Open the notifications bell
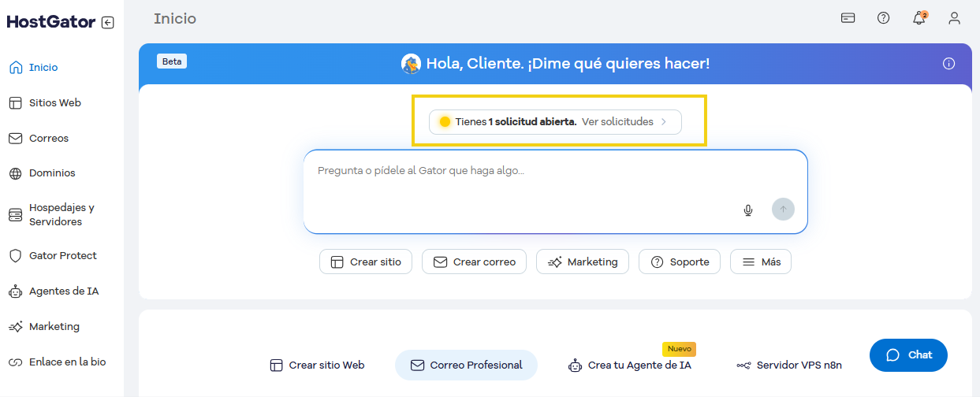The width and height of the screenshot is (980, 397). pos(919,18)
